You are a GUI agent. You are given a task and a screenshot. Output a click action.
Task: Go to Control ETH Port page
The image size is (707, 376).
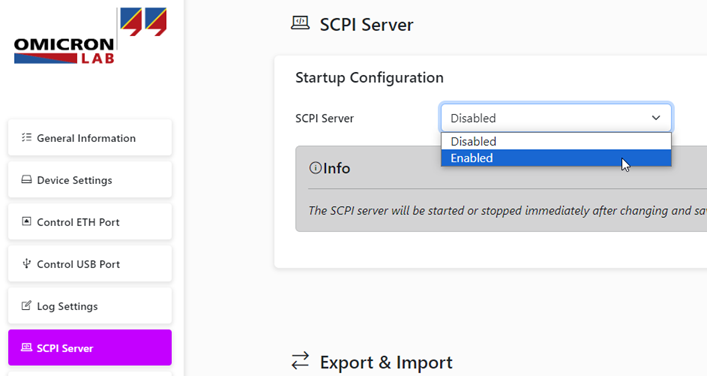coord(90,221)
